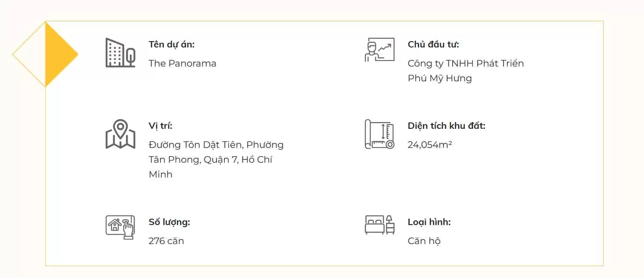Click the map location pin icon
644x278 pixels.
120,134
